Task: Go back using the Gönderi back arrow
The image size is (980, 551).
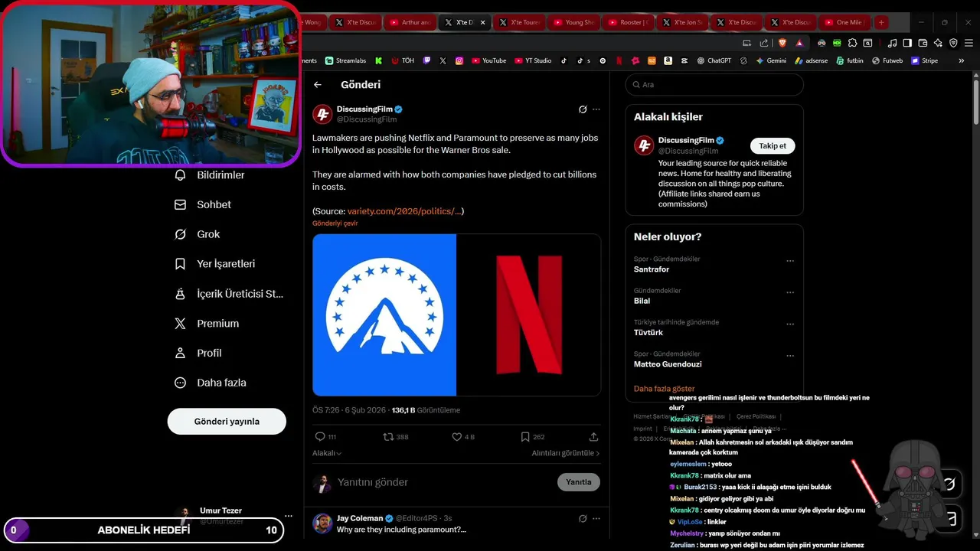Action: coord(318,85)
